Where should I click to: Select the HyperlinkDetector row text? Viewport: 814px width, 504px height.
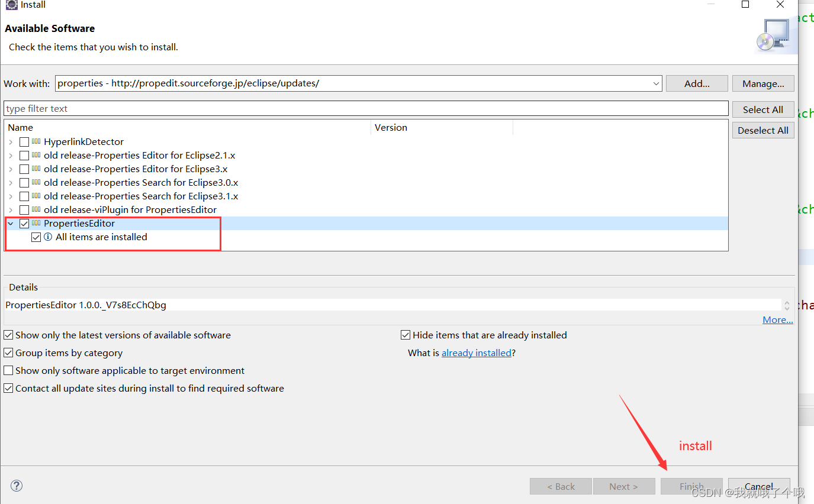pos(83,142)
